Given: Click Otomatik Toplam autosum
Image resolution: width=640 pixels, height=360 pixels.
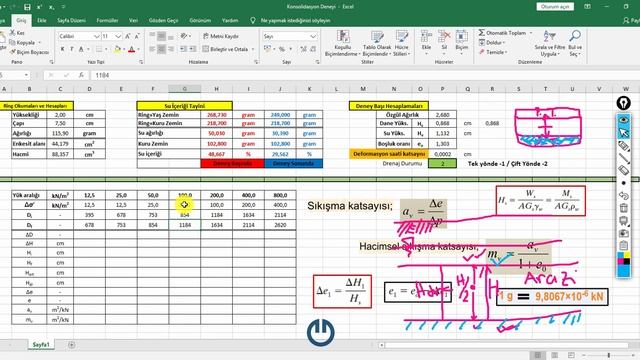Looking at the screenshot, I should tap(502, 33).
